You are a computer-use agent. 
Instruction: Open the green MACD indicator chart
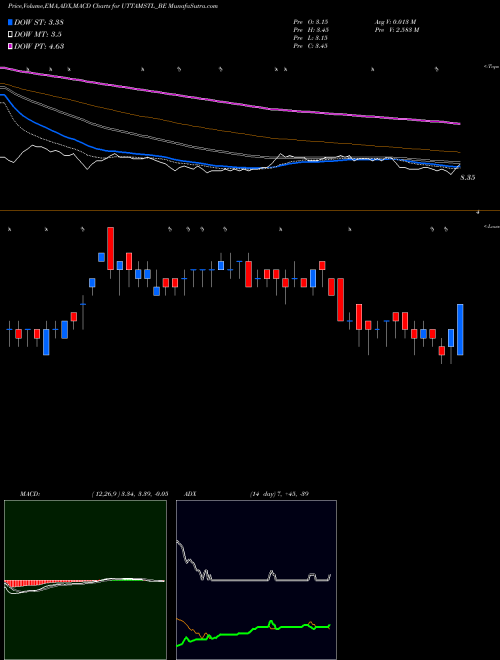pos(85,580)
